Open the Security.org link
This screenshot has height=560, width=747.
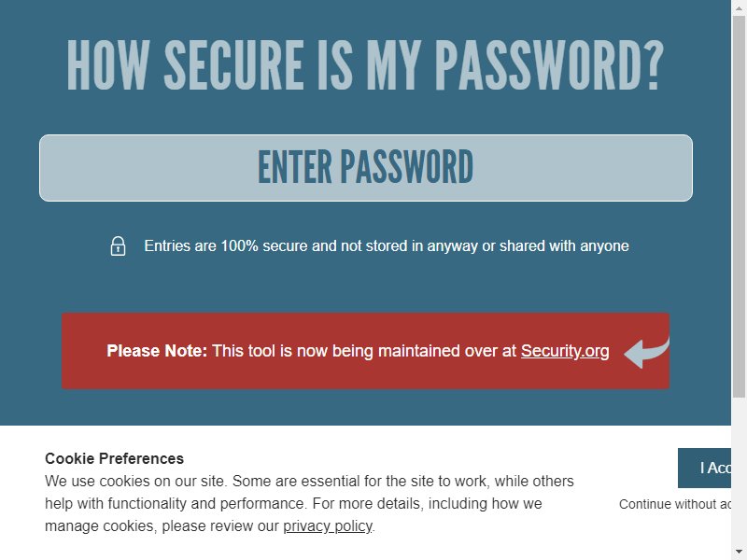[x=565, y=351]
